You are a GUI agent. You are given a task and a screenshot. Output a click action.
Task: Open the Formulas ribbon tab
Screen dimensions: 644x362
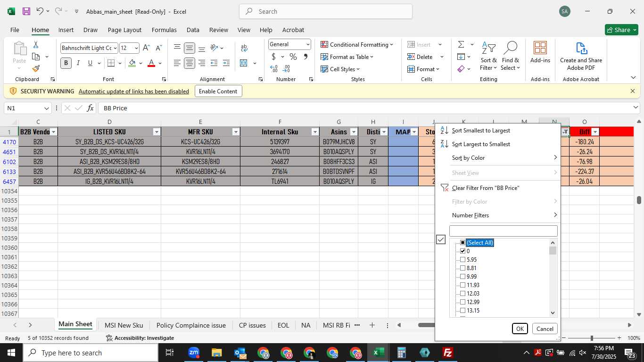click(x=164, y=30)
